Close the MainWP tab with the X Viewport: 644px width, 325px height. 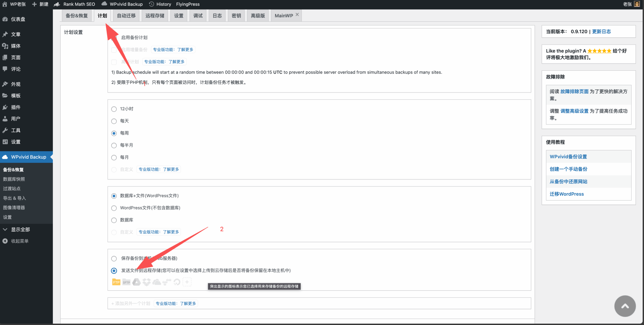[297, 15]
